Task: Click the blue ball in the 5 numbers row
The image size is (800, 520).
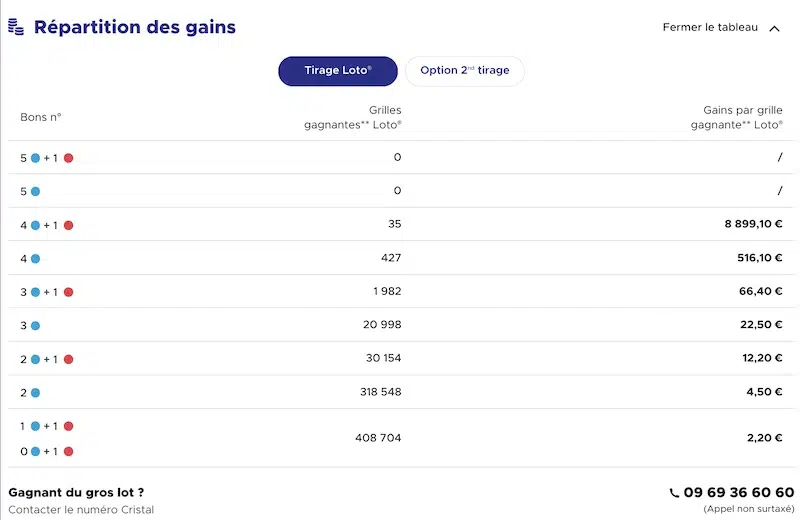Action: coord(35,191)
